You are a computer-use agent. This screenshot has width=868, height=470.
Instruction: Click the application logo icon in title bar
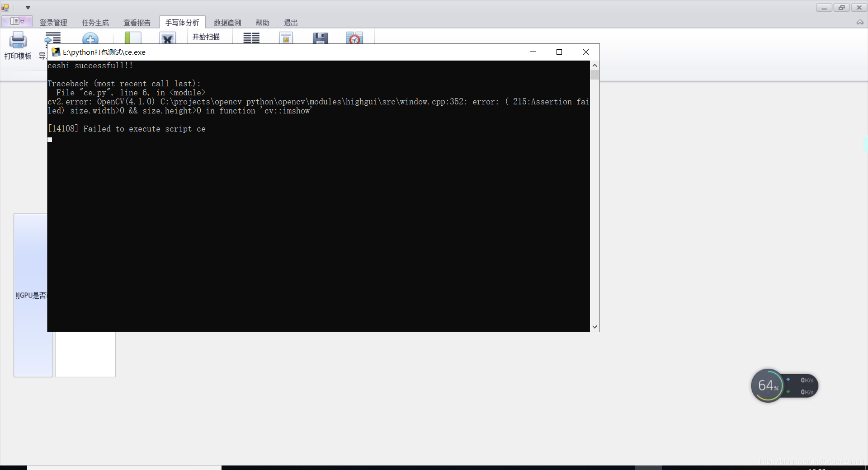5,8
